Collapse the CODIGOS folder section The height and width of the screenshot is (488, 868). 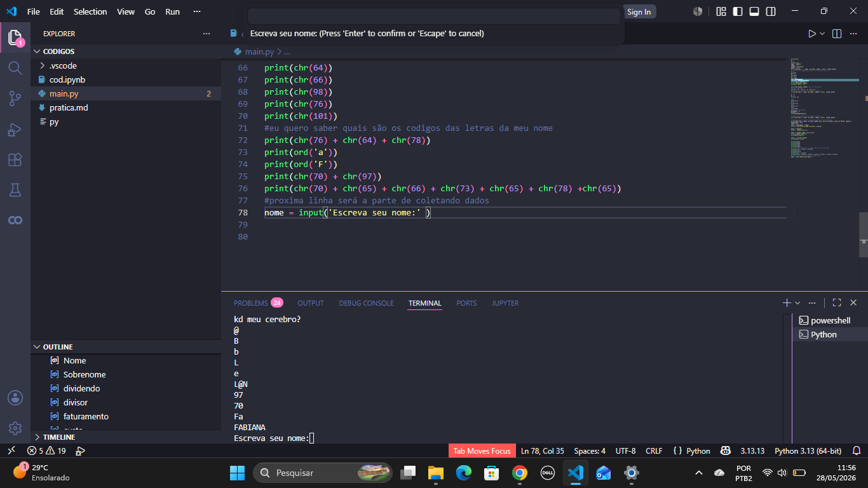click(126, 51)
